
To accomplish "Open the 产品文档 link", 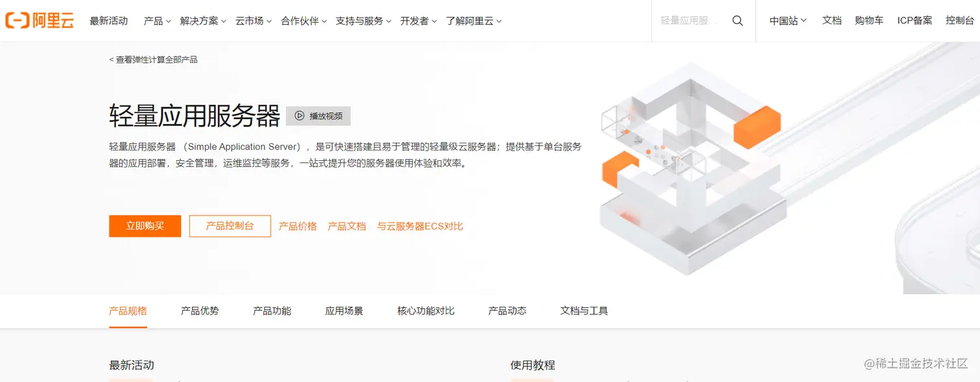I will coord(347,226).
